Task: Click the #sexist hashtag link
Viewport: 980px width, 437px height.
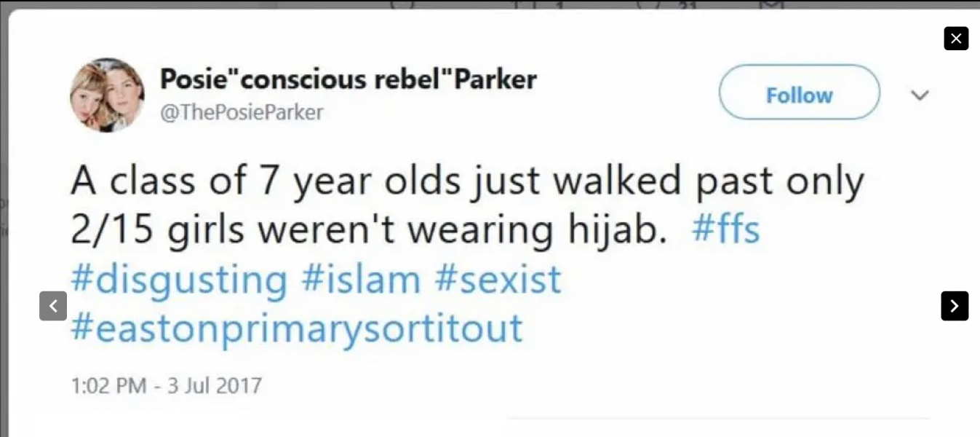Action: click(498, 280)
